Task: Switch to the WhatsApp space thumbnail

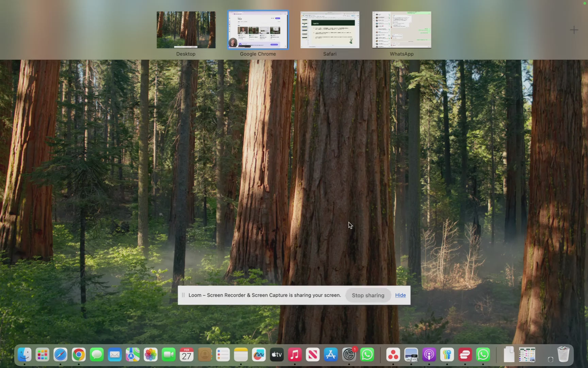Action: point(402,30)
